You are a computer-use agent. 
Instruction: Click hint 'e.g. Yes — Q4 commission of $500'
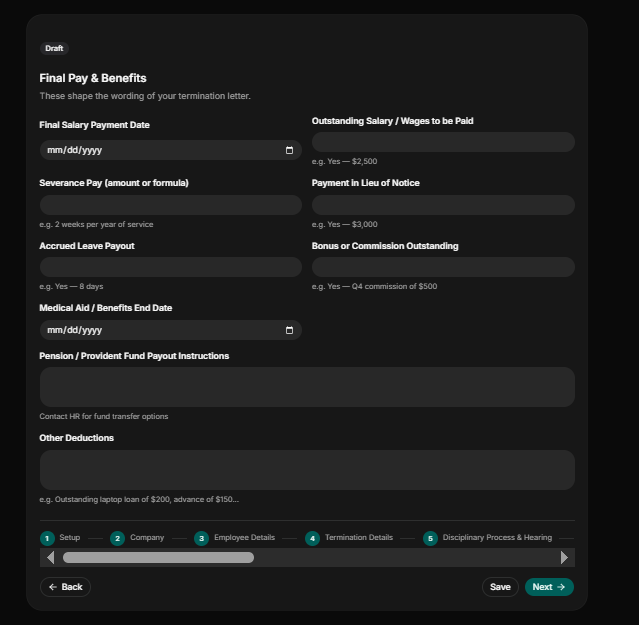click(375, 286)
